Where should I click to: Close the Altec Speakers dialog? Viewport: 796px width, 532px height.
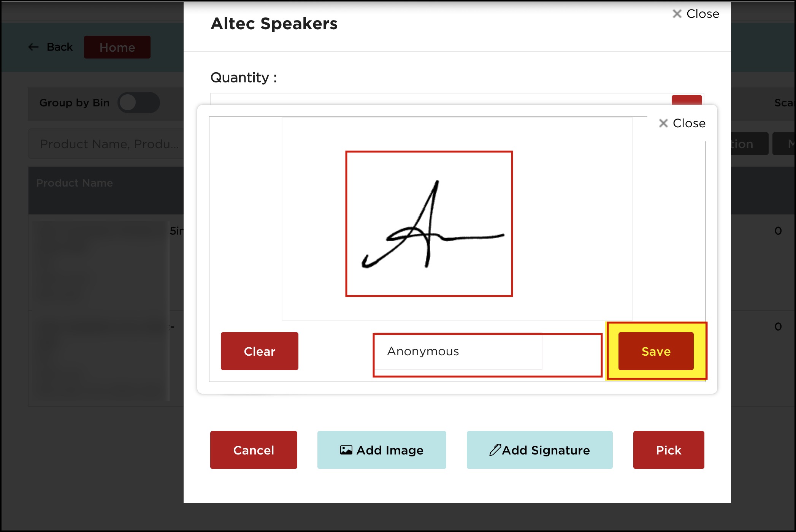[696, 14]
